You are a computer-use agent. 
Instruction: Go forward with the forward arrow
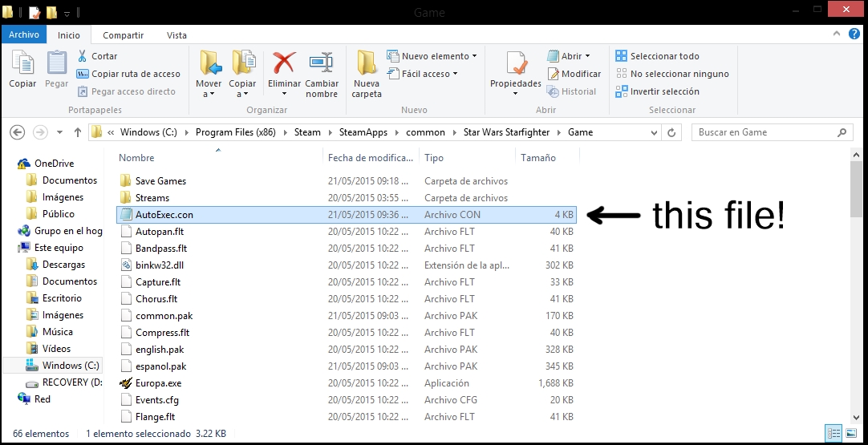(x=40, y=132)
